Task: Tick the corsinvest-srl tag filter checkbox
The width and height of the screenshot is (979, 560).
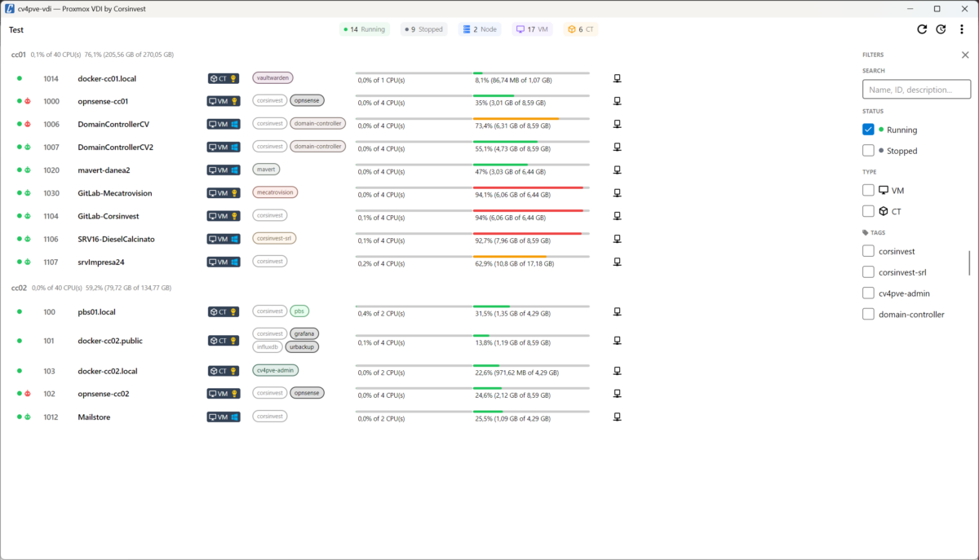Action: [868, 272]
